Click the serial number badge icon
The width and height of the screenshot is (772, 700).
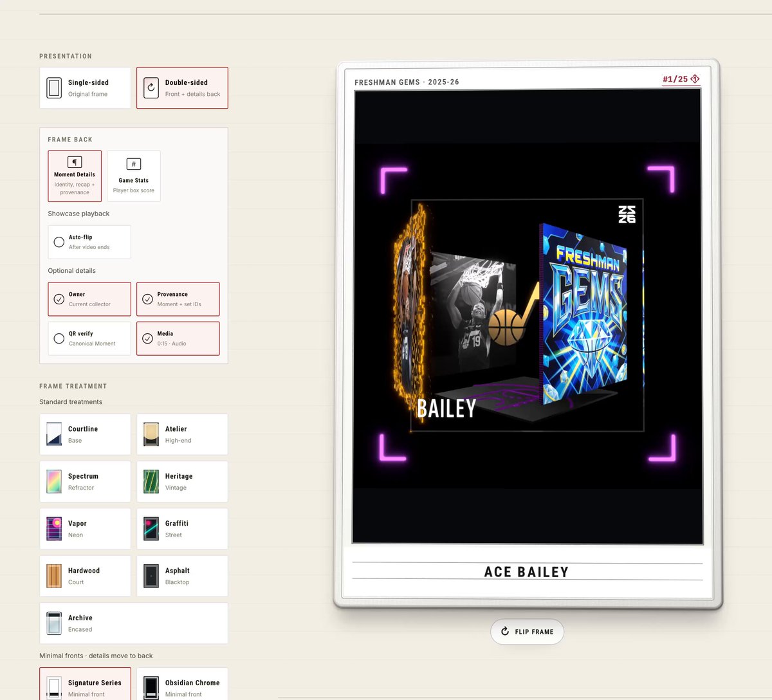pyautogui.click(x=695, y=79)
